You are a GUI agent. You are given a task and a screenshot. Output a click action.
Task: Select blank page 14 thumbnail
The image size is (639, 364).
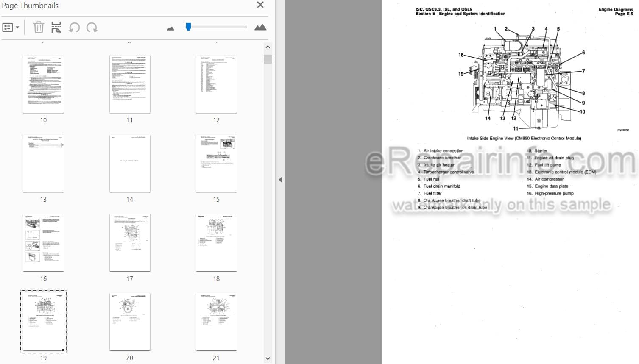(130, 164)
